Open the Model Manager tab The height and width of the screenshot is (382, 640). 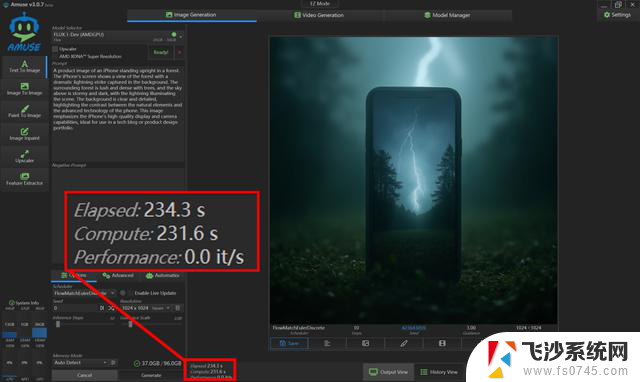point(447,15)
